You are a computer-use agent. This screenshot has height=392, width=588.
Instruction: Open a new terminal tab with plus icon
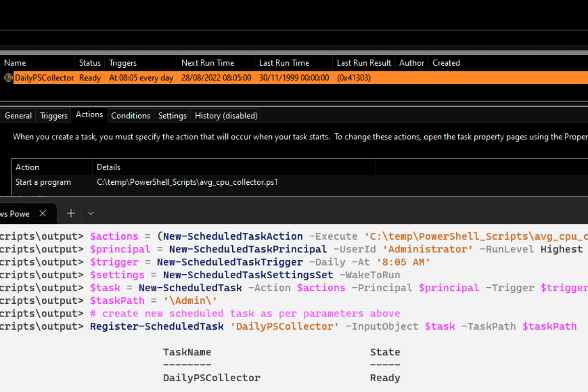pos(70,213)
